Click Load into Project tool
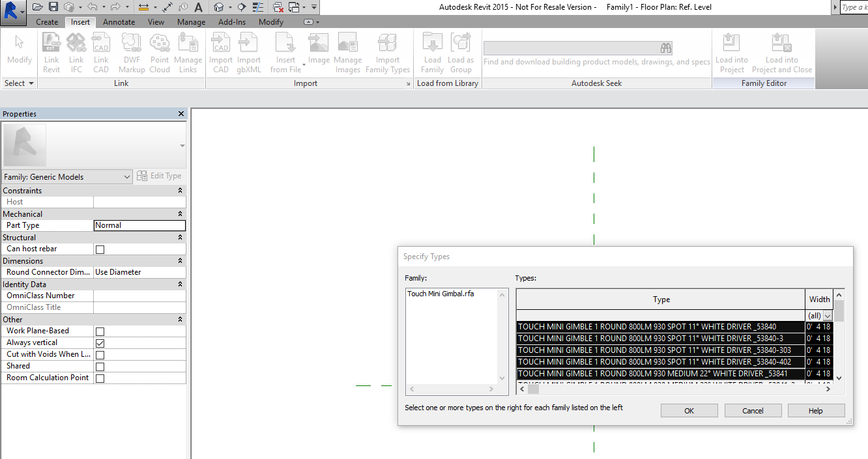Screen dimensions: 868x459 [x=732, y=53]
